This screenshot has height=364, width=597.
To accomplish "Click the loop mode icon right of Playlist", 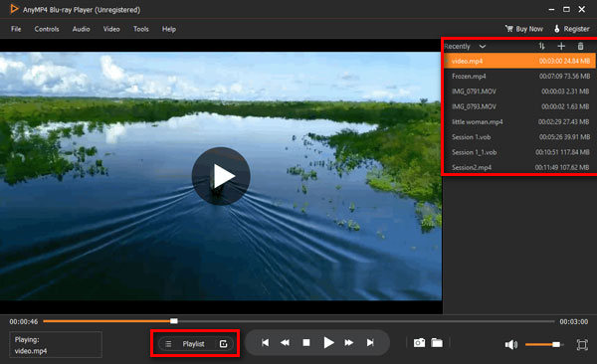I will point(224,344).
